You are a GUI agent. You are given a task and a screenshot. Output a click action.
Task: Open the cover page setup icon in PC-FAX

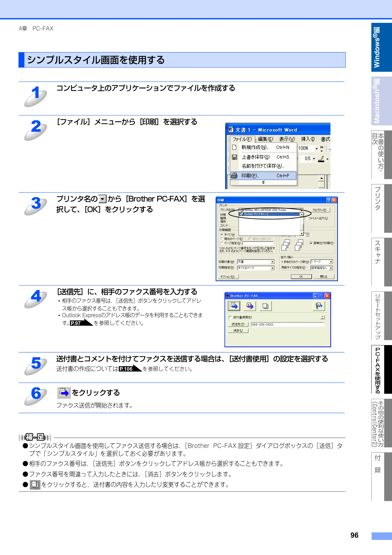(265, 306)
